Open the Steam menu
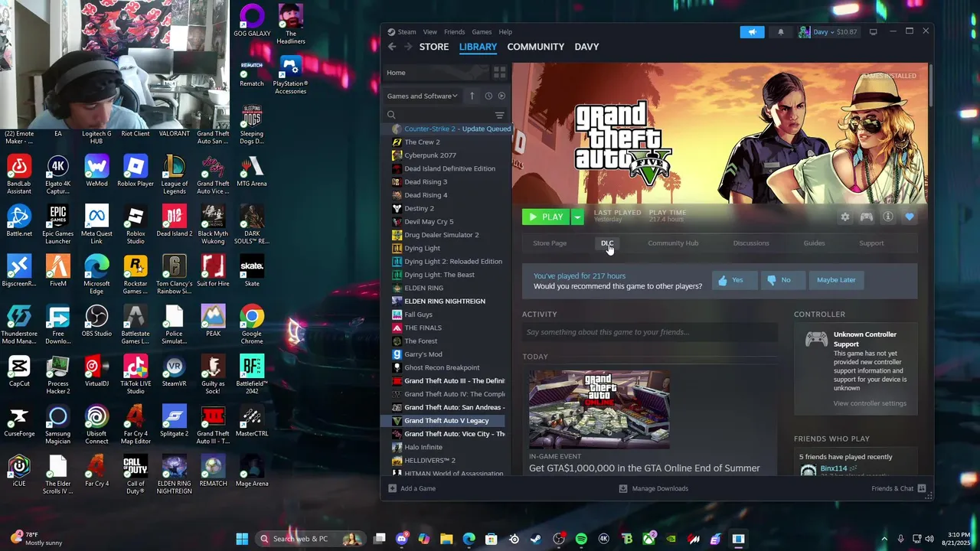This screenshot has height=551, width=980. [x=402, y=32]
